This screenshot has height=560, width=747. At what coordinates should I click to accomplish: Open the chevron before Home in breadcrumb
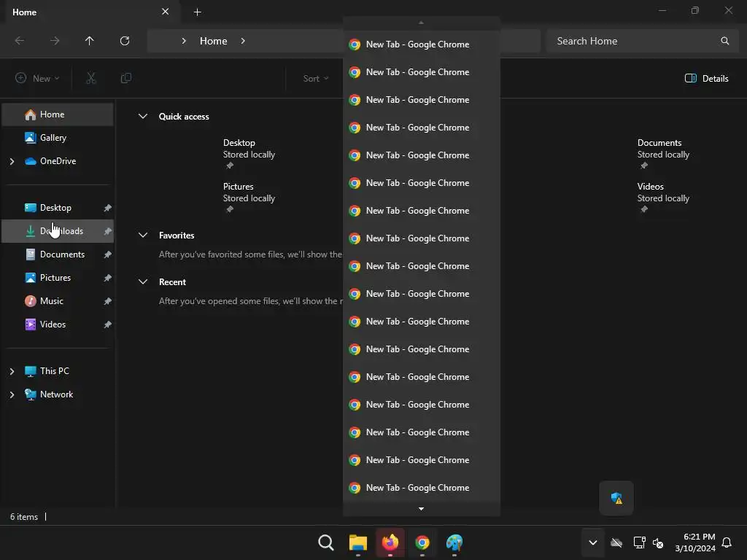(x=184, y=41)
